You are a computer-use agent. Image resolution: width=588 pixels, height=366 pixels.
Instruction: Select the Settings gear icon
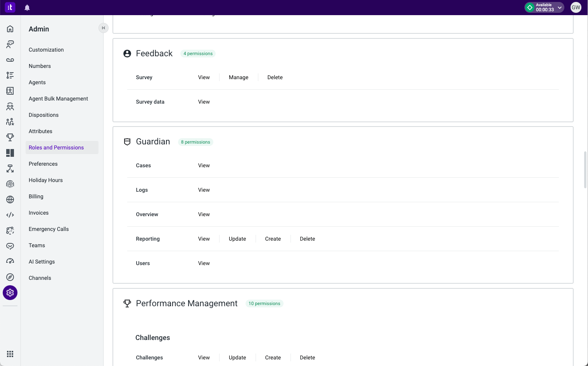tap(10, 293)
